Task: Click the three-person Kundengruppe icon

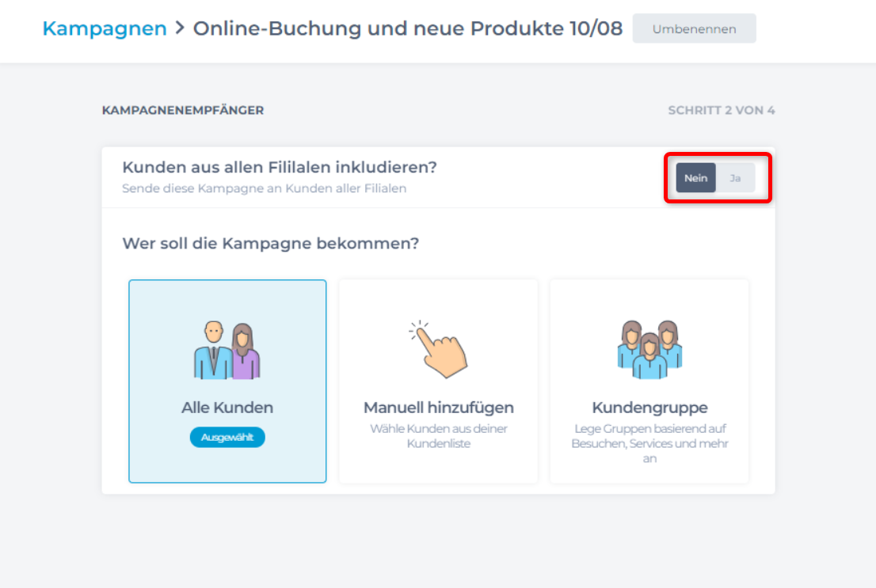Action: pyautogui.click(x=649, y=349)
